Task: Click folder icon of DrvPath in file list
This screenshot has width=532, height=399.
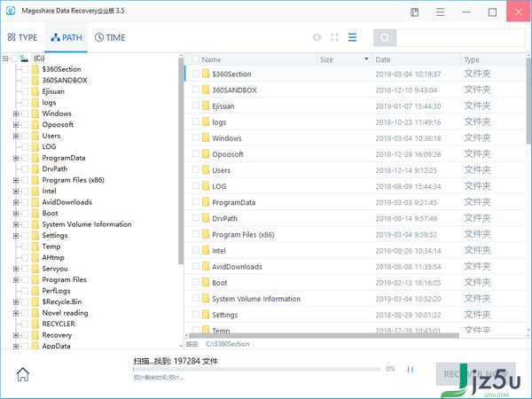Action: click(x=206, y=218)
